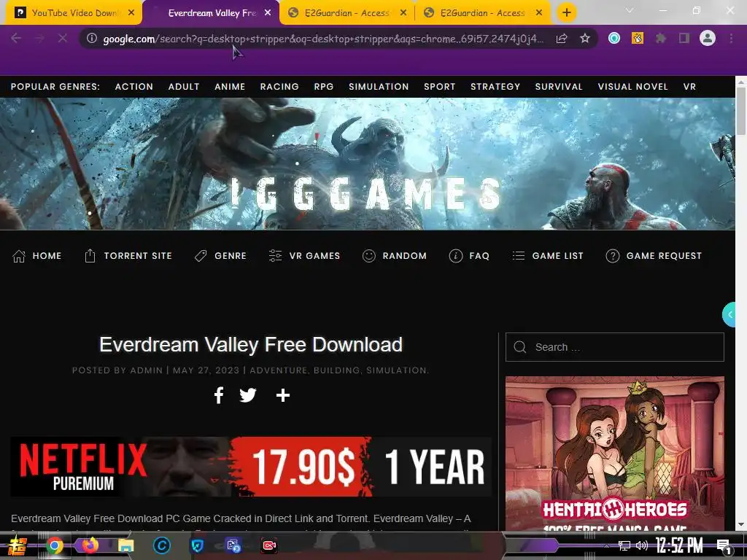Open notification center in taskbar
The image size is (747, 560).
[x=723, y=546]
